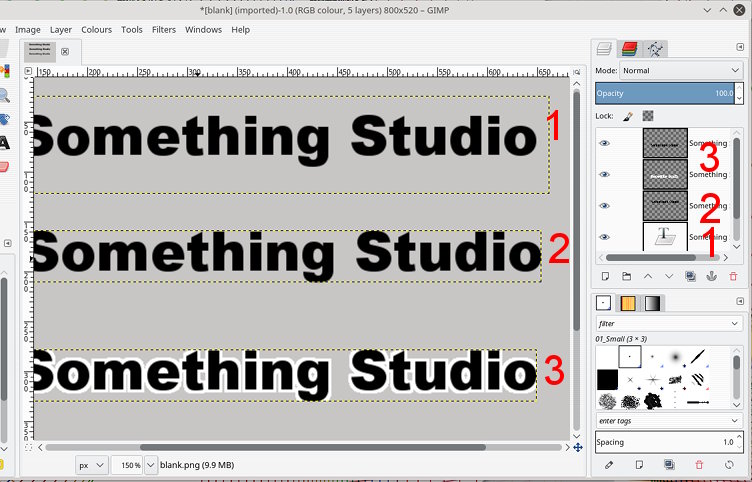This screenshot has width=752, height=482.
Task: Adjust the layer Opacity slider
Action: point(665,93)
